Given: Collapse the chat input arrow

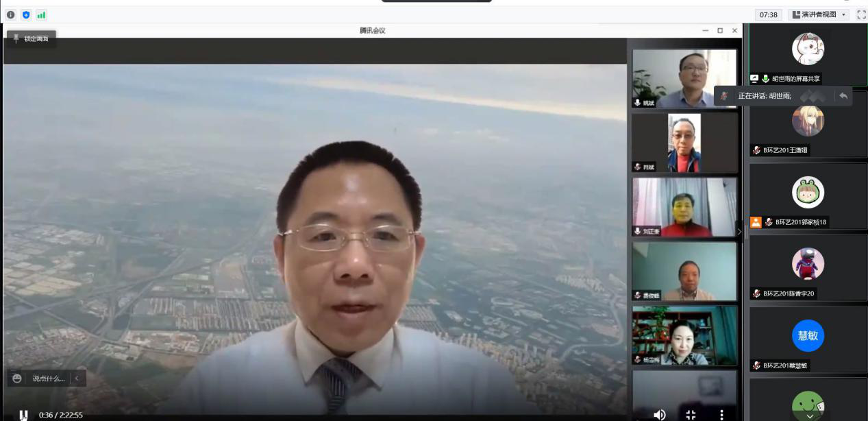Looking at the screenshot, I should tap(77, 378).
